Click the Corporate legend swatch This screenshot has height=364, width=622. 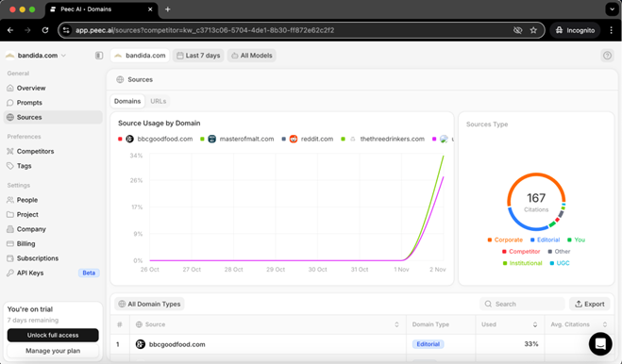click(x=490, y=240)
